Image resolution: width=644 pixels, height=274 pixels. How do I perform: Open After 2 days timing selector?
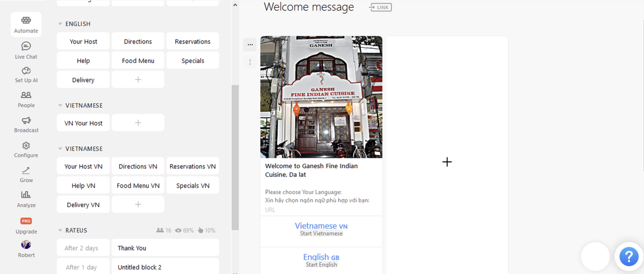pos(83,248)
